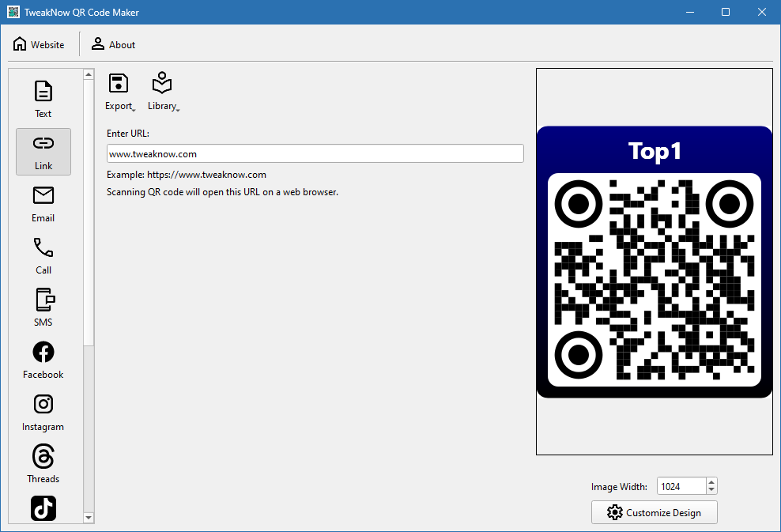Screen dimensions: 781x532
Task: Click the sidebar scrollbar down arrow
Action: pyautogui.click(x=88, y=518)
